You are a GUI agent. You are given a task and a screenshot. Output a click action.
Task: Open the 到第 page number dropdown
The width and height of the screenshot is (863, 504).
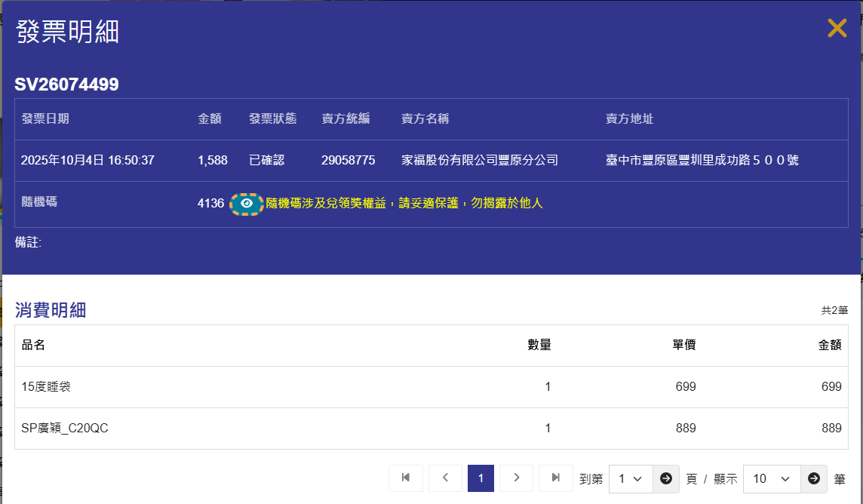pyautogui.click(x=630, y=479)
